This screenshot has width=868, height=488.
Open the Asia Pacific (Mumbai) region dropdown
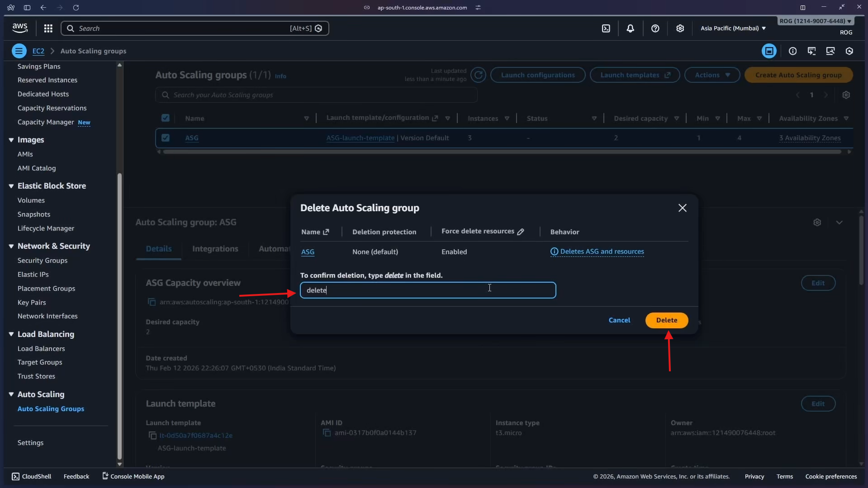tap(732, 28)
